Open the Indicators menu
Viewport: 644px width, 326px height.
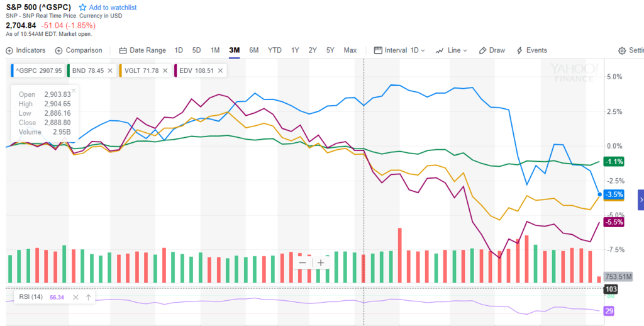coord(25,50)
